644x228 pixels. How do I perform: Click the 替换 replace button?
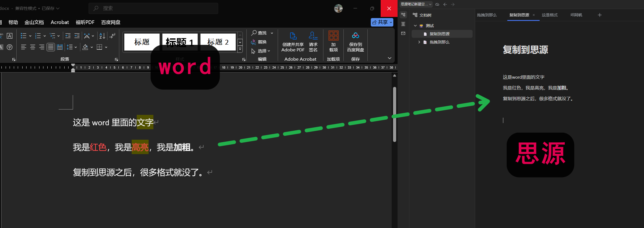tap(259, 42)
